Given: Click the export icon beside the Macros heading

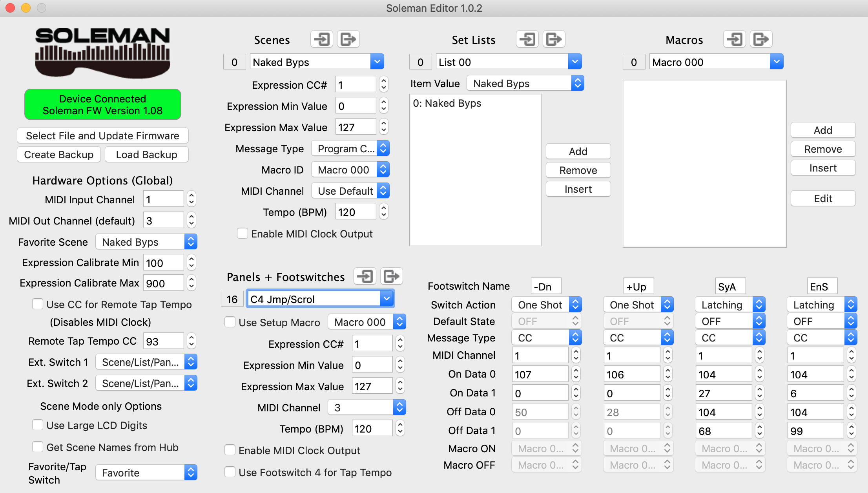Looking at the screenshot, I should tap(761, 39).
